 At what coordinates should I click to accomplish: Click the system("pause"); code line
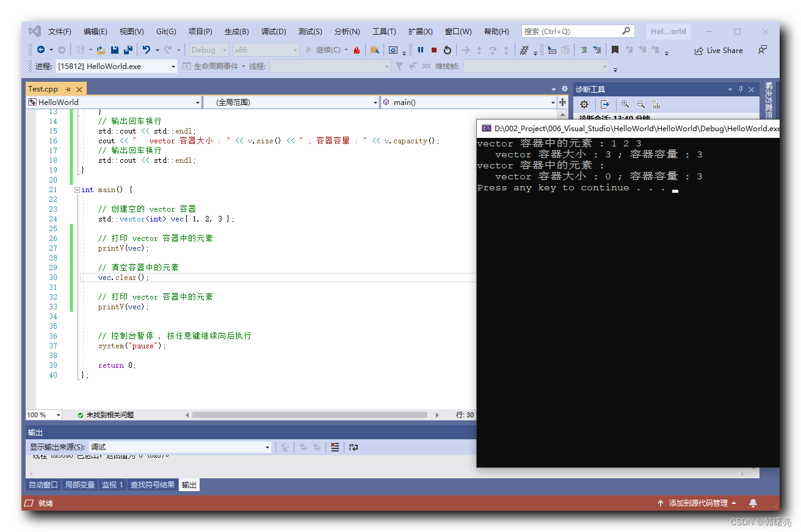(132, 346)
